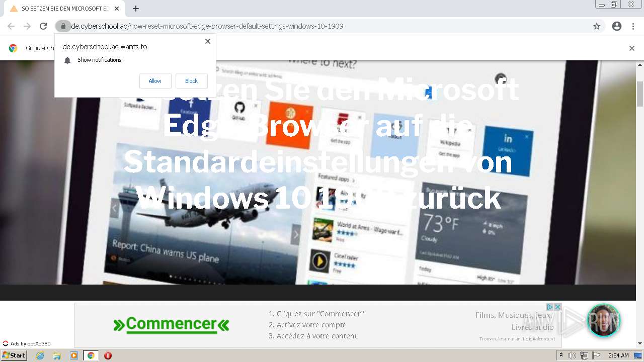Open a new browser tab
This screenshot has height=362, width=644.
[x=136, y=9]
